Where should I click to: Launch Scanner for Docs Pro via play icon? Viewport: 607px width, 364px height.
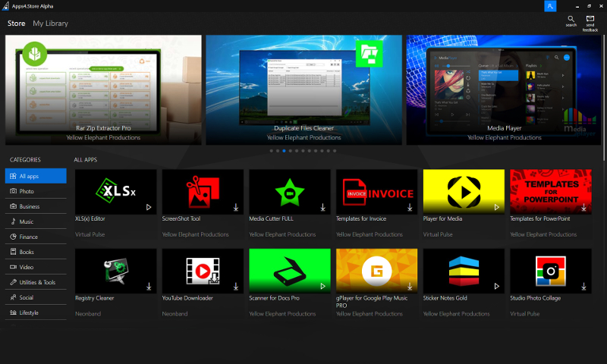[x=323, y=286]
